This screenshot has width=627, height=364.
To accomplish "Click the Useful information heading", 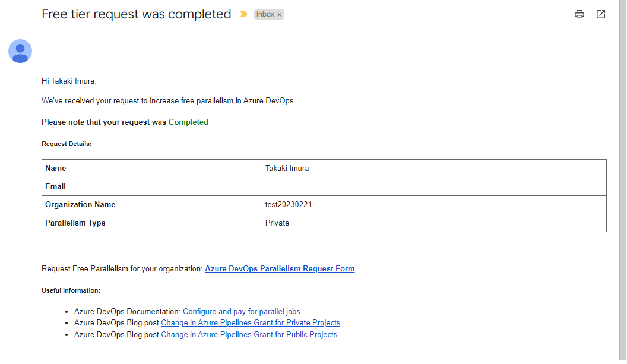I will (71, 290).
